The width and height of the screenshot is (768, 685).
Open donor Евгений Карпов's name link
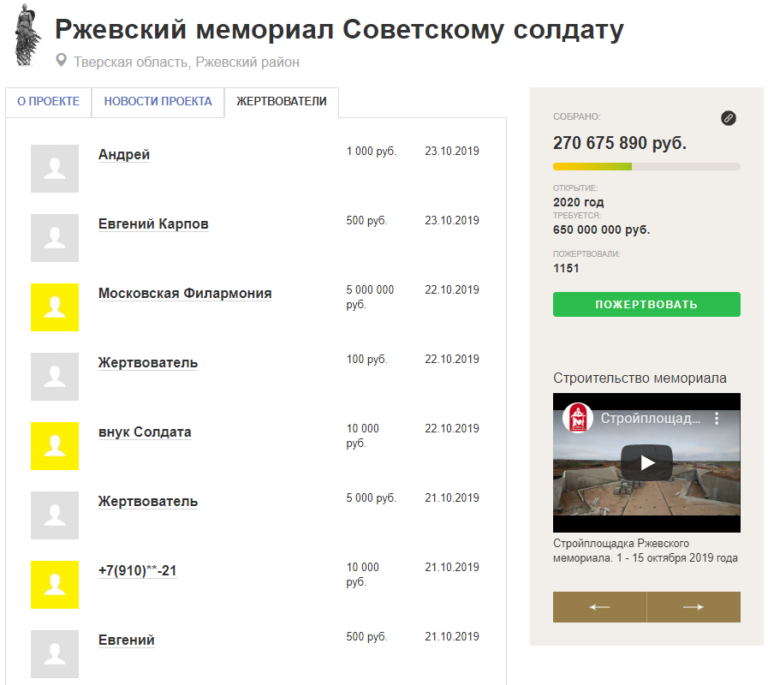tap(153, 224)
